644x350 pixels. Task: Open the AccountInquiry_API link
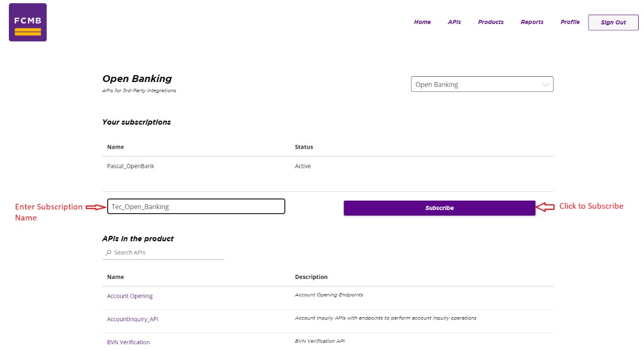tap(132, 319)
